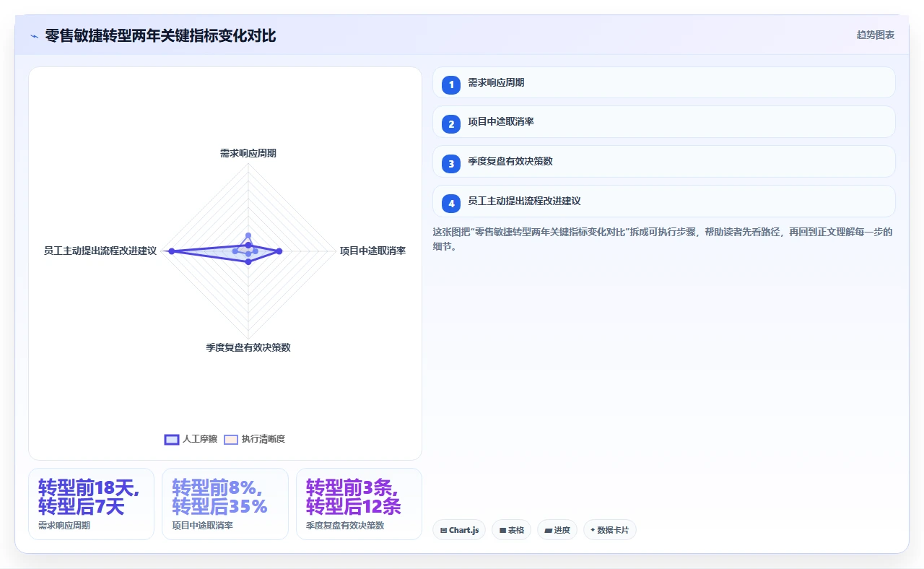Toggle the 人工摩擦 legend swatch

[172, 439]
